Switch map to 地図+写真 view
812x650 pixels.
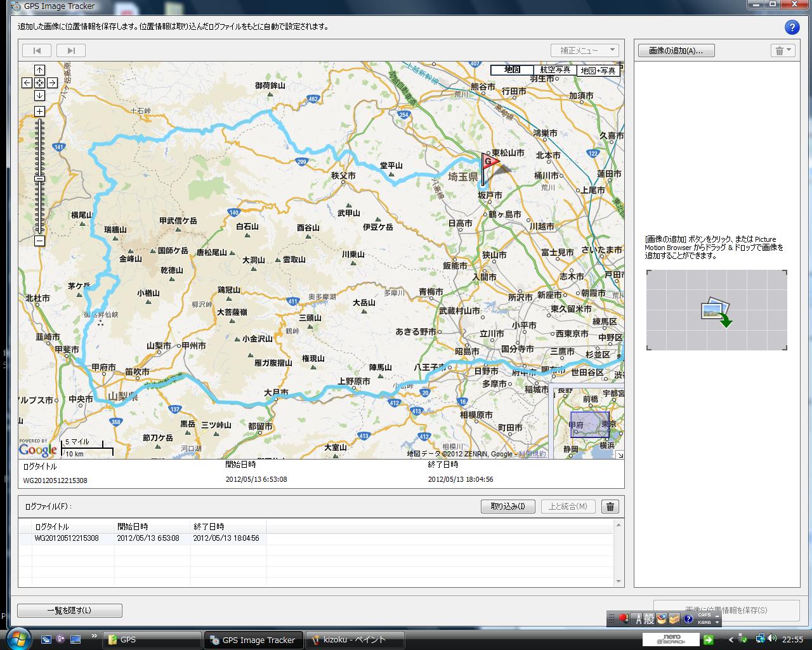(x=598, y=70)
